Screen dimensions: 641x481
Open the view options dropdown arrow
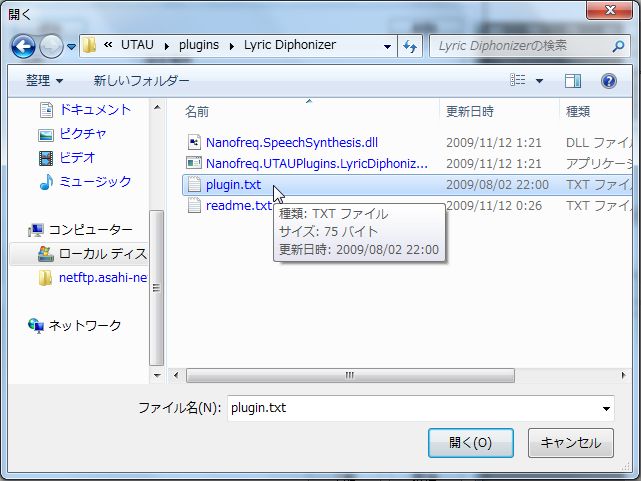click(x=539, y=81)
